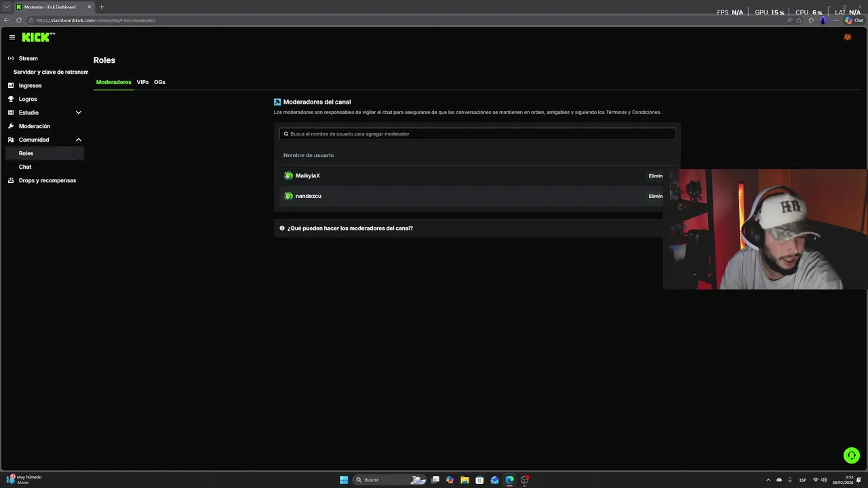This screenshot has height=488, width=868.
Task: Switch to the OGs tab
Action: [x=159, y=82]
